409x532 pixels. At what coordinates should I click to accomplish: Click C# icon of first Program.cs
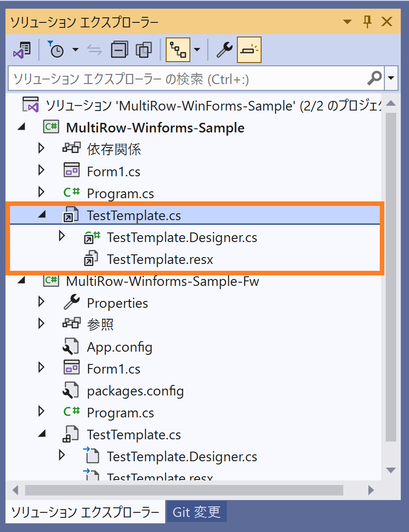point(72,192)
